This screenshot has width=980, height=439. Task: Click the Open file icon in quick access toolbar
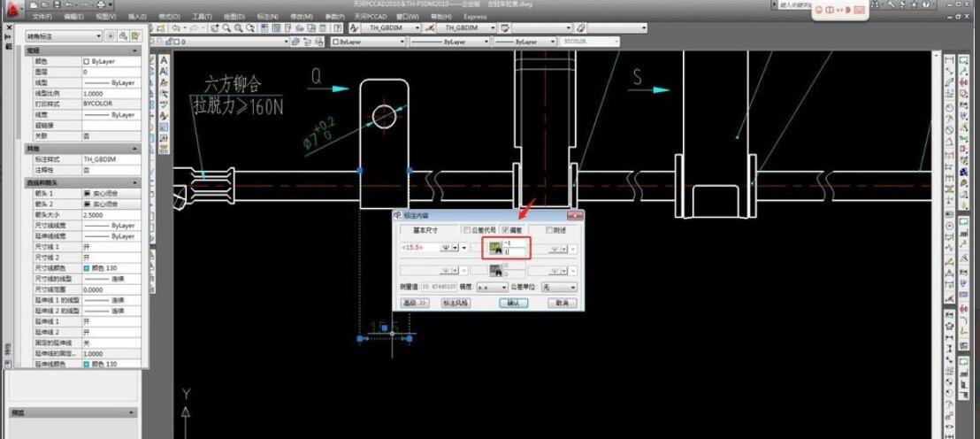(46, 5)
